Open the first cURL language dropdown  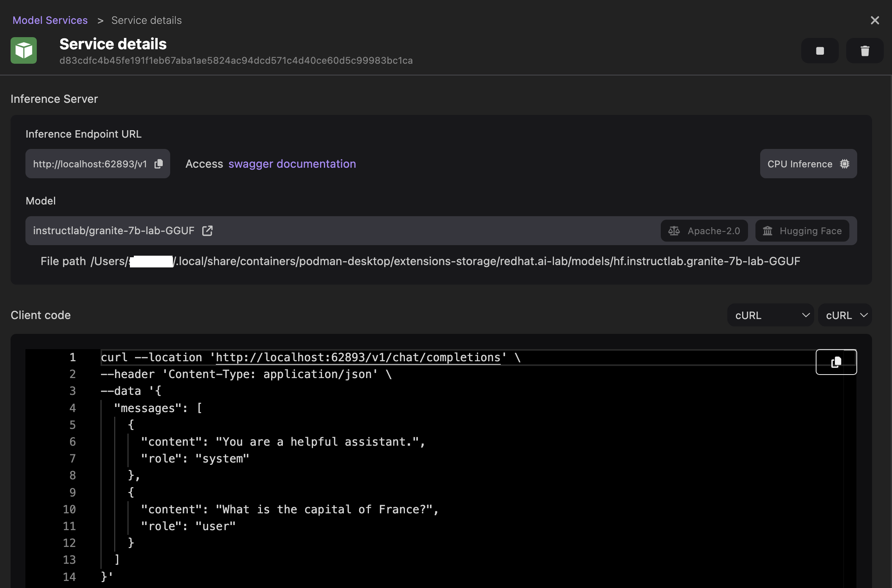(x=770, y=315)
